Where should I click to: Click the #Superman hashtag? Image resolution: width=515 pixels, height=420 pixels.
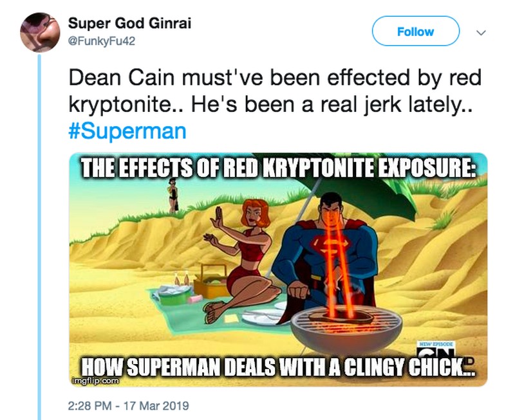127,132
